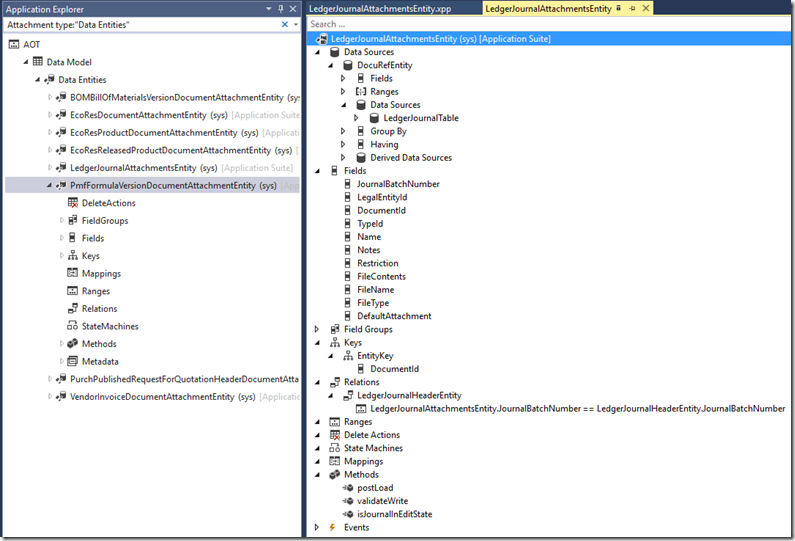This screenshot has height=541, width=795.
Task: Click the EntityKey icon under Keys
Action: tap(348, 355)
